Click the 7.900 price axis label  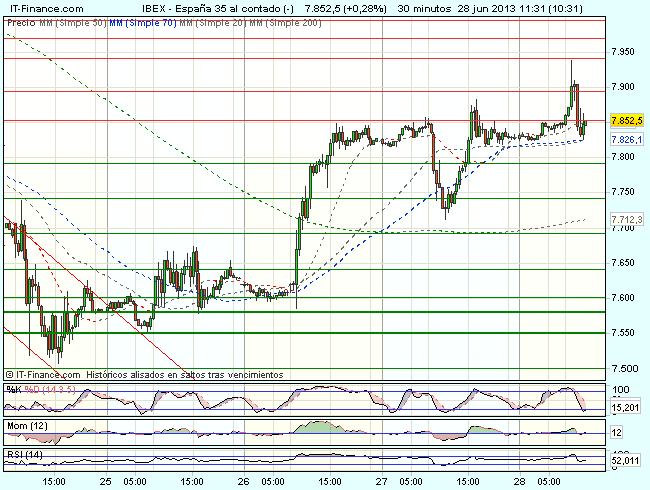[623, 87]
